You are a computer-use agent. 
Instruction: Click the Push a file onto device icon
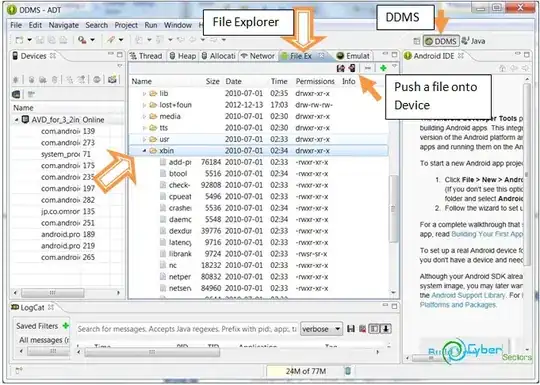coord(352,68)
